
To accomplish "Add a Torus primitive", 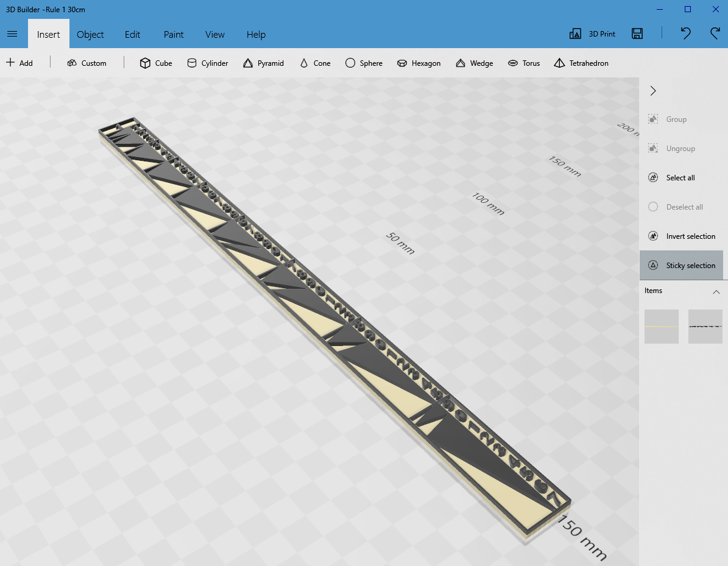I will coord(523,63).
